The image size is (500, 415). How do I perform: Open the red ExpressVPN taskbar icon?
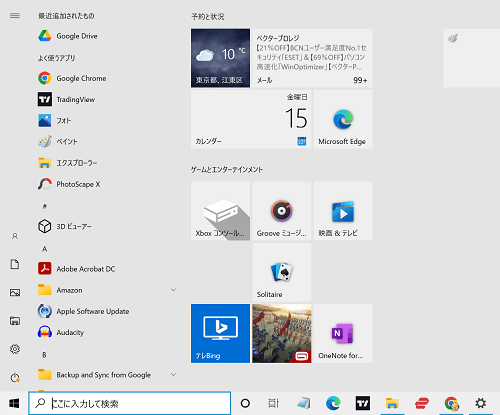point(422,403)
